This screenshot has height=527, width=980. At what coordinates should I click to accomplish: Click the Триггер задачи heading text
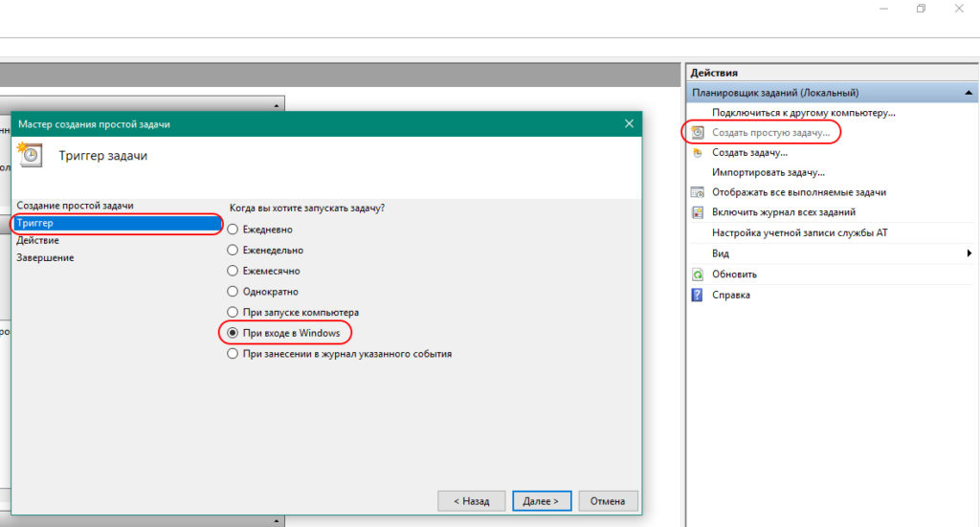[x=103, y=156]
